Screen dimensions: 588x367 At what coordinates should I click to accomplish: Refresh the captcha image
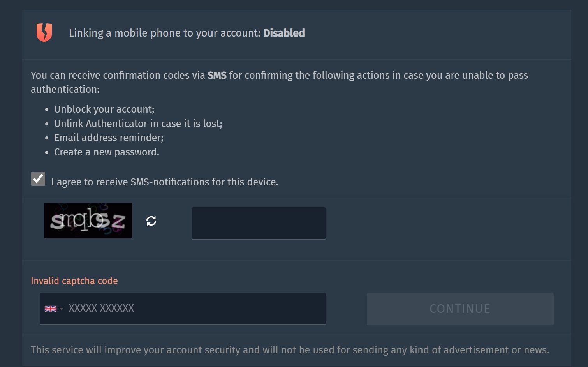coord(151,221)
